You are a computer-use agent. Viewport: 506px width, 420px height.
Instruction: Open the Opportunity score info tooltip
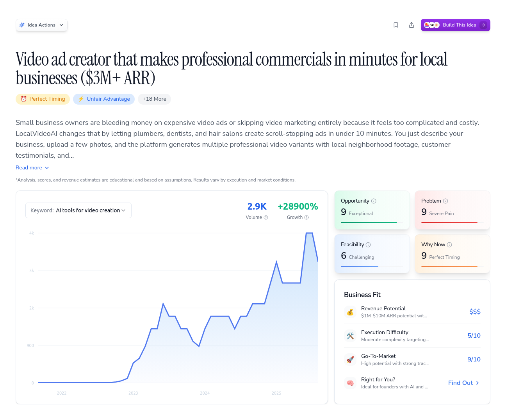pyautogui.click(x=374, y=201)
